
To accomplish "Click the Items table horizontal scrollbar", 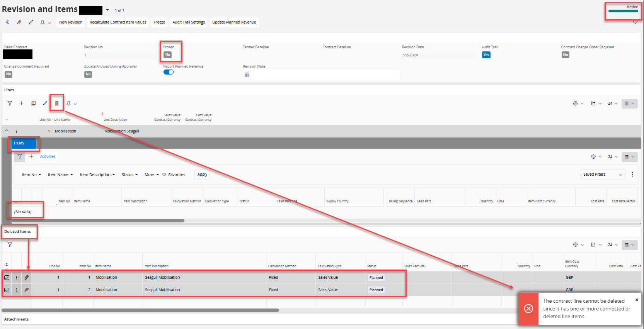I will coord(98,221).
